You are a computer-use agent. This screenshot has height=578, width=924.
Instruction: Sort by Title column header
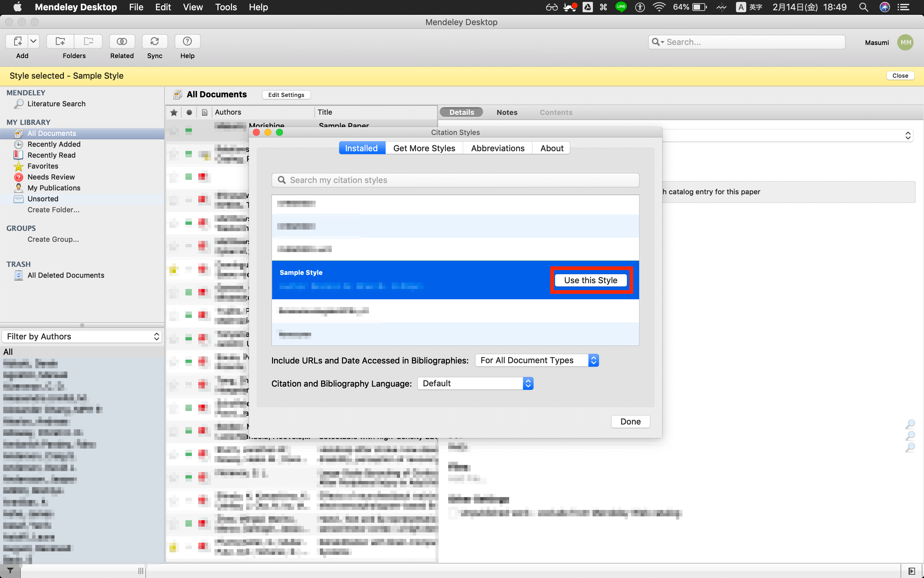(376, 112)
